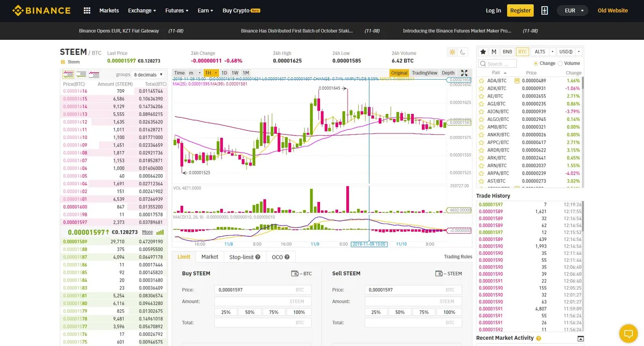The image size is (644, 346).
Task: Open Buy Crypto menu item
Action: point(241,11)
